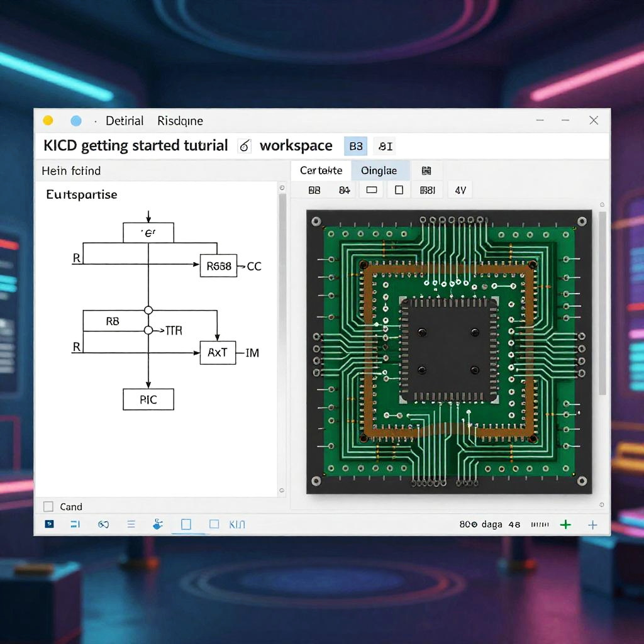This screenshot has height=644, width=644.
Task: Click the dark blue square icon at bottom left
Action: 50,525
